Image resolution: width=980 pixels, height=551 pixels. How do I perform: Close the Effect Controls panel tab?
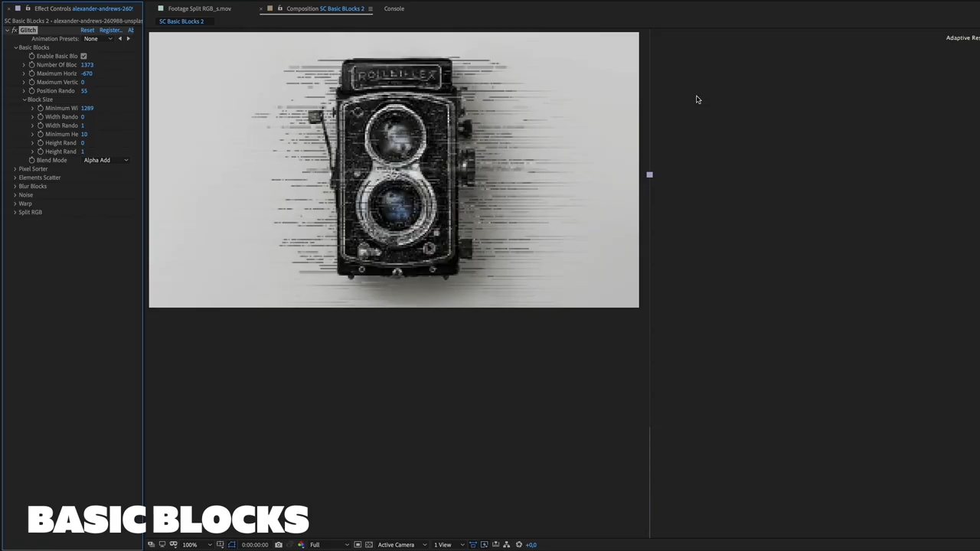[x=8, y=8]
